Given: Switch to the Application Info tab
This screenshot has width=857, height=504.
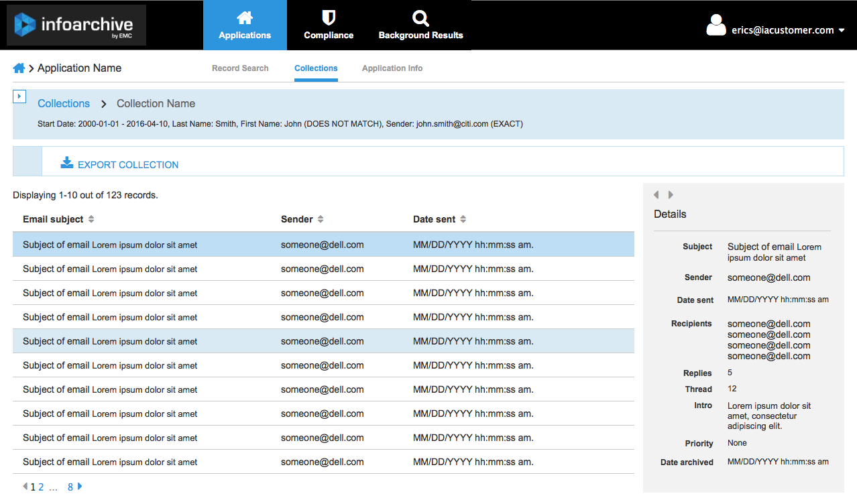Looking at the screenshot, I should coord(392,68).
